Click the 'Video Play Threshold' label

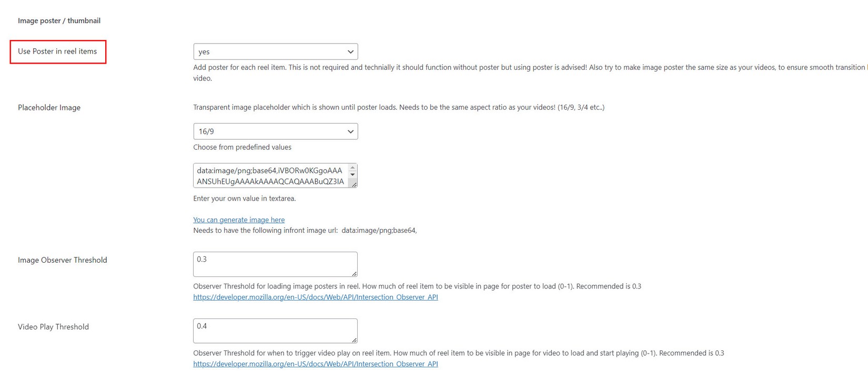point(53,327)
